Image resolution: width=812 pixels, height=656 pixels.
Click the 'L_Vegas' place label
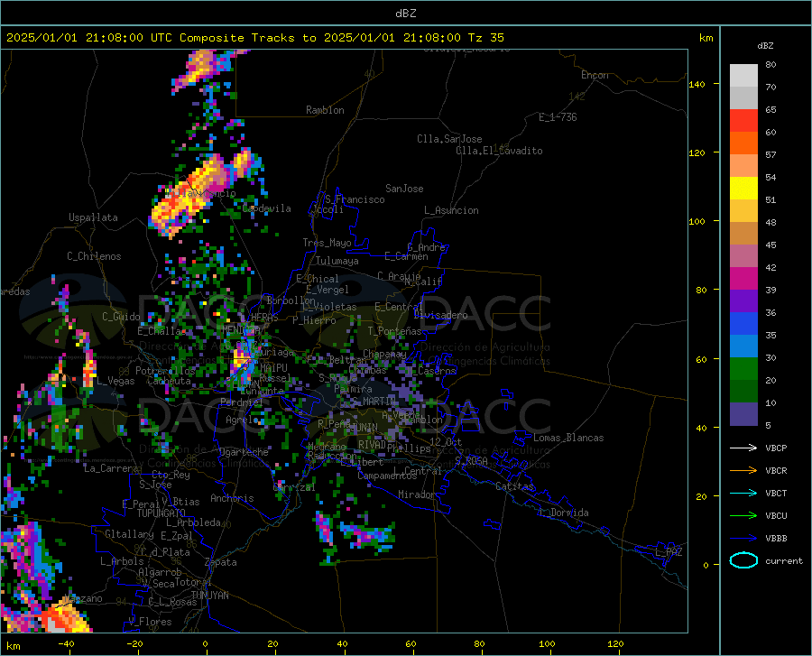(x=115, y=381)
